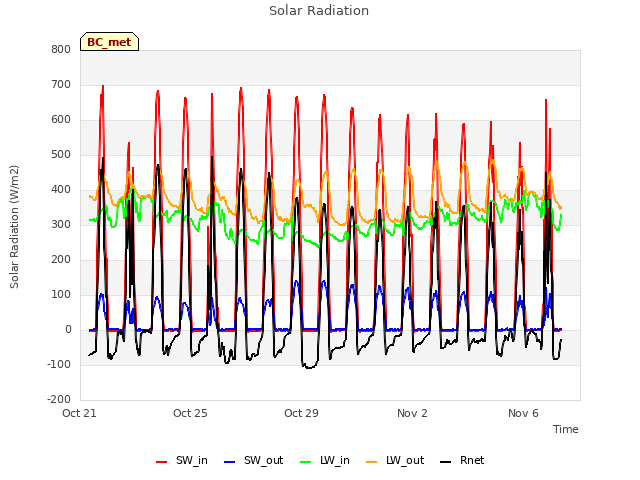Click the blue SW_out legend color marker
Viewport: 640px width, 480px height.
tap(230, 462)
